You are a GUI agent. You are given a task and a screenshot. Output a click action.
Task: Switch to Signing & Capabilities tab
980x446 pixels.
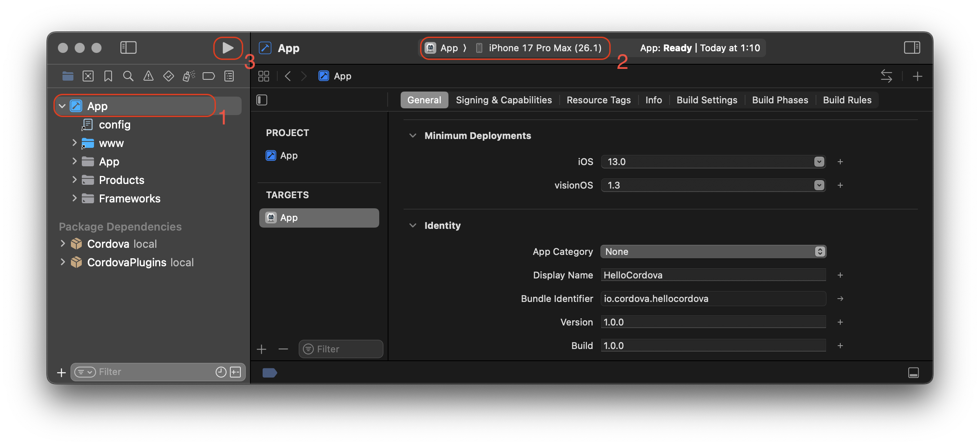point(503,100)
